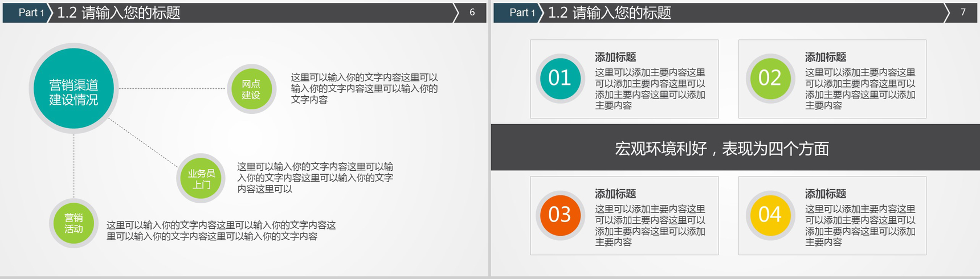Select the green 业务员上门 circle
The height and width of the screenshot is (279, 980).
pyautogui.click(x=201, y=179)
